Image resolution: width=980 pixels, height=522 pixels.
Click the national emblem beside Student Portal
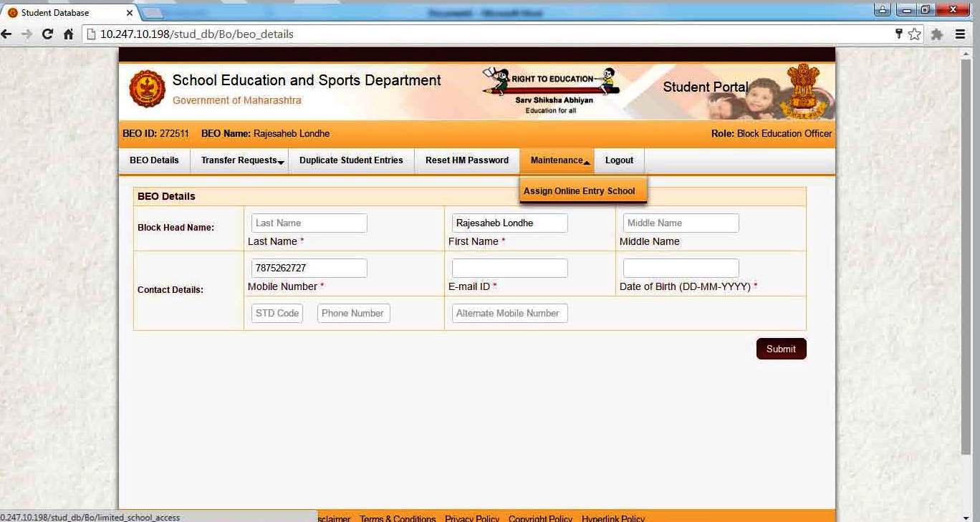pyautogui.click(x=805, y=90)
